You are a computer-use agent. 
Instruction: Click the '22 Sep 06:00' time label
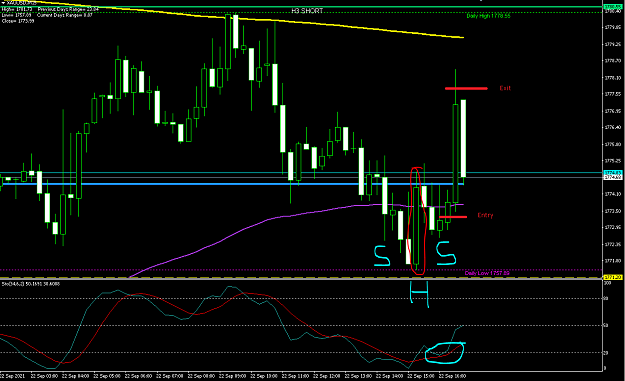[138, 376]
